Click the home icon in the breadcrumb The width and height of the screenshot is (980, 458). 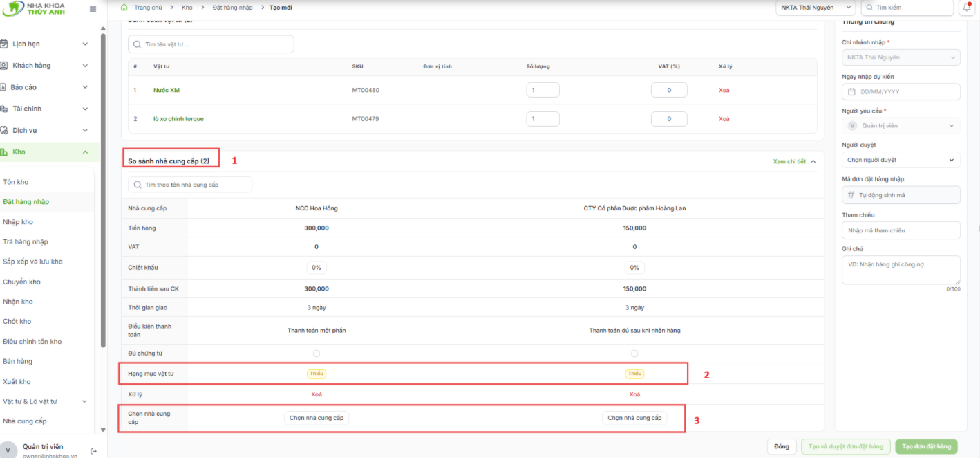[124, 8]
